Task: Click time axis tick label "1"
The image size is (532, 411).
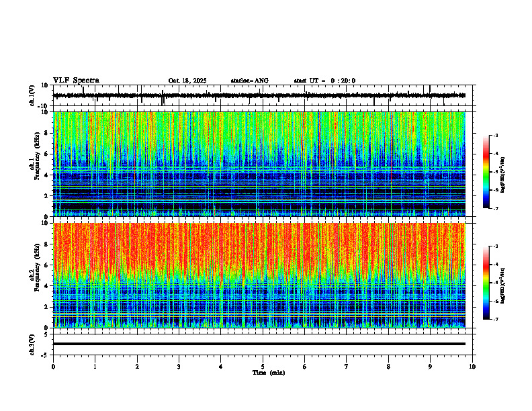Action: click(x=95, y=367)
